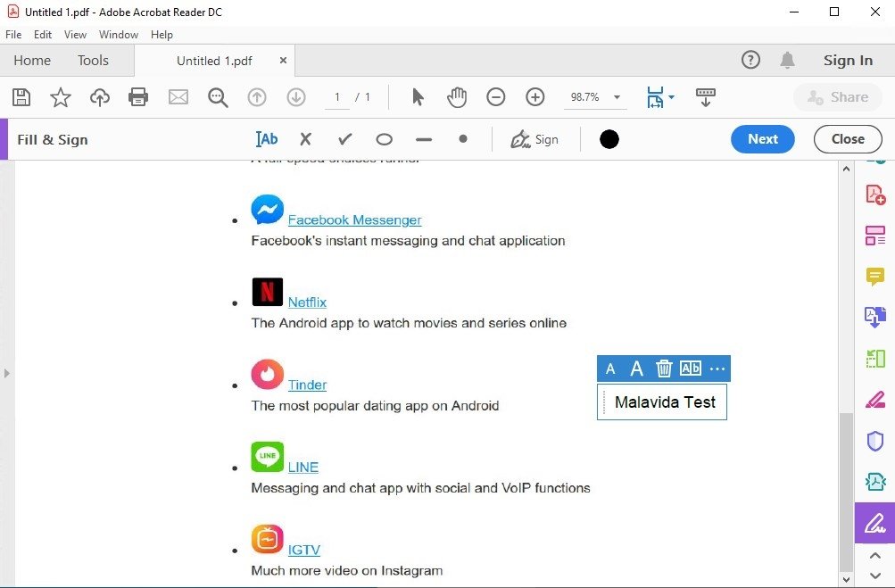Open the Help menu

coord(162,34)
